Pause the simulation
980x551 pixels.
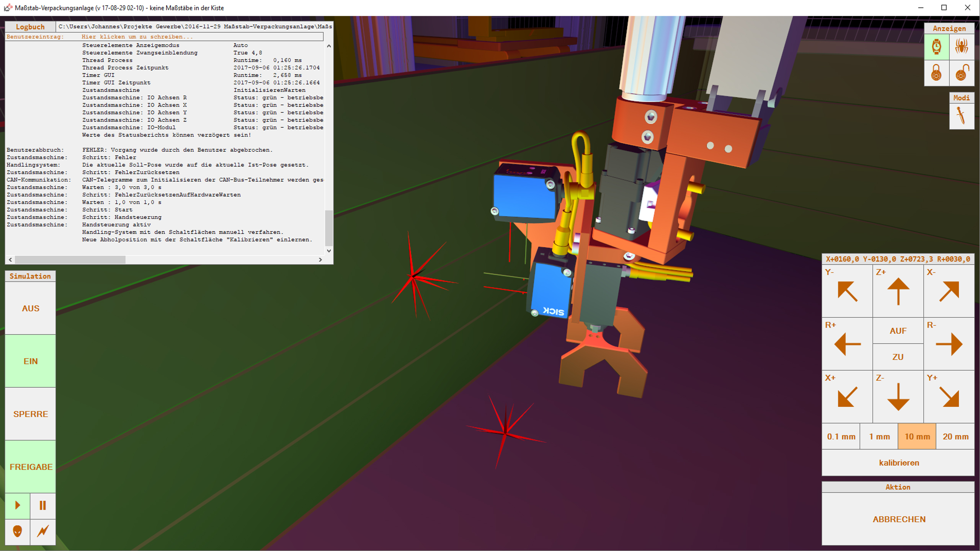click(43, 506)
